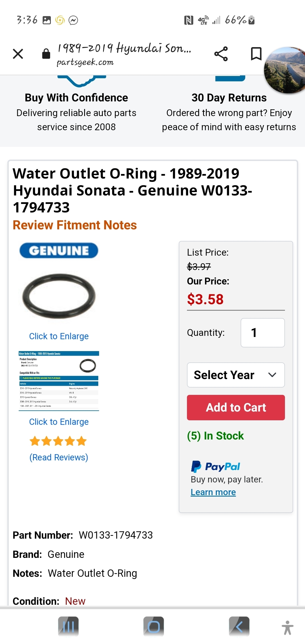Tap the lock icon for site security
The image size is (305, 644).
pyautogui.click(x=46, y=53)
